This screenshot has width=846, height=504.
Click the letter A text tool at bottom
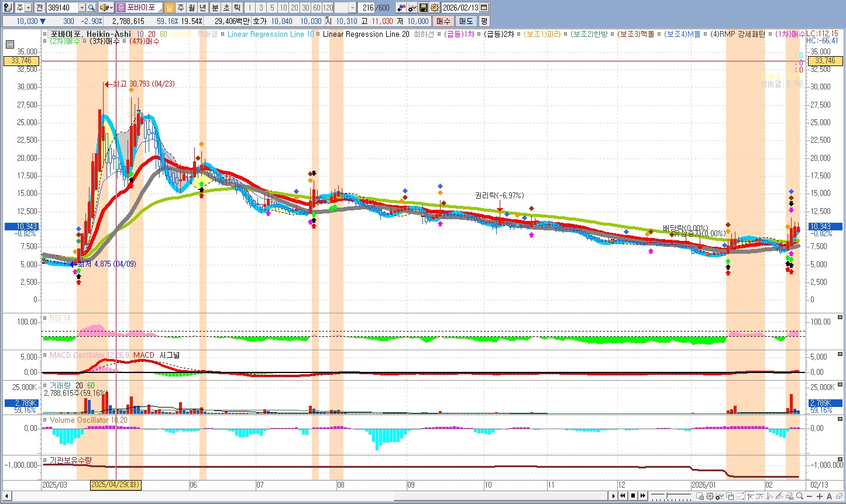coord(829,496)
